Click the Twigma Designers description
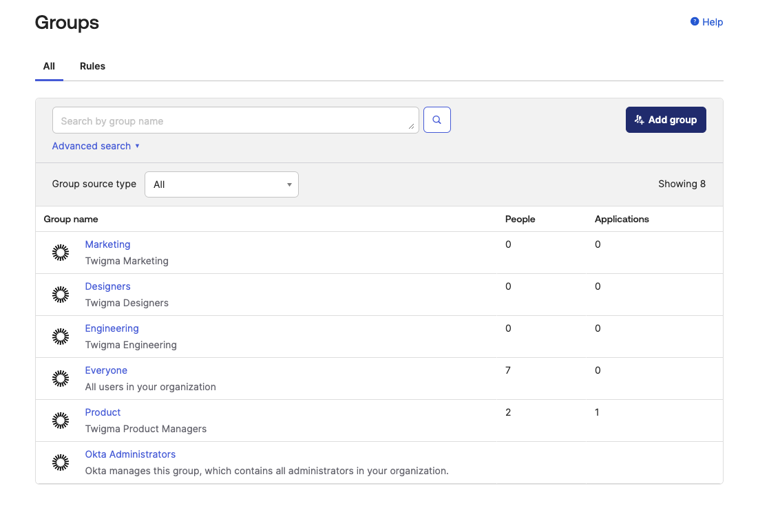The width and height of the screenshot is (769, 532). click(127, 303)
